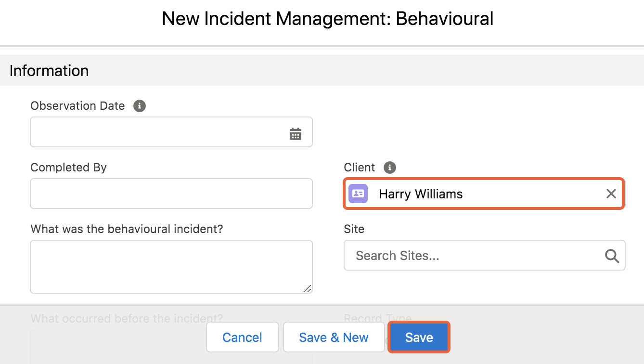
Task: Click the "What was the behavioural incident?" label
Action: [x=127, y=229]
